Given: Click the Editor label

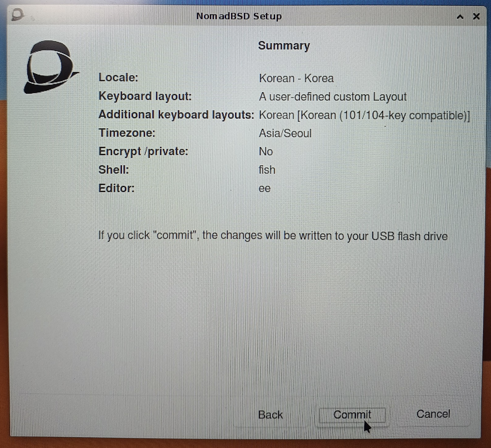Looking at the screenshot, I should (x=116, y=188).
